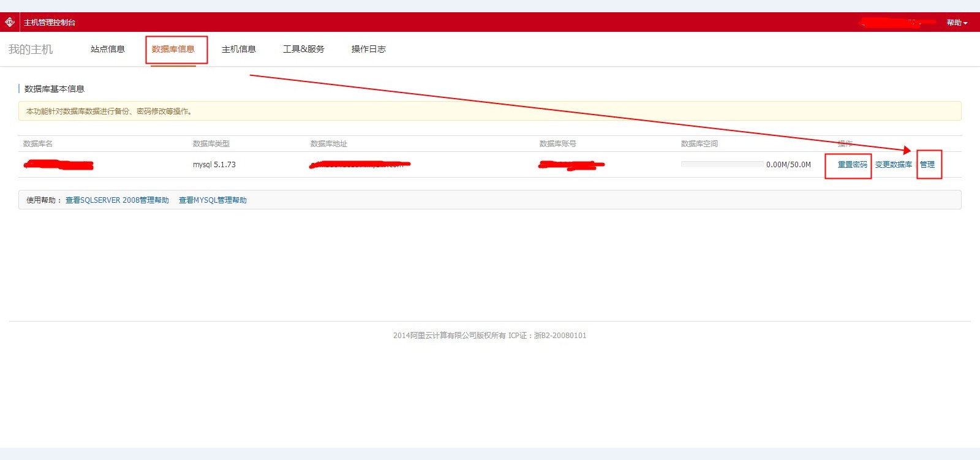The width and height of the screenshot is (980, 460).
Task: Open the 主机信息 tab
Action: click(239, 49)
